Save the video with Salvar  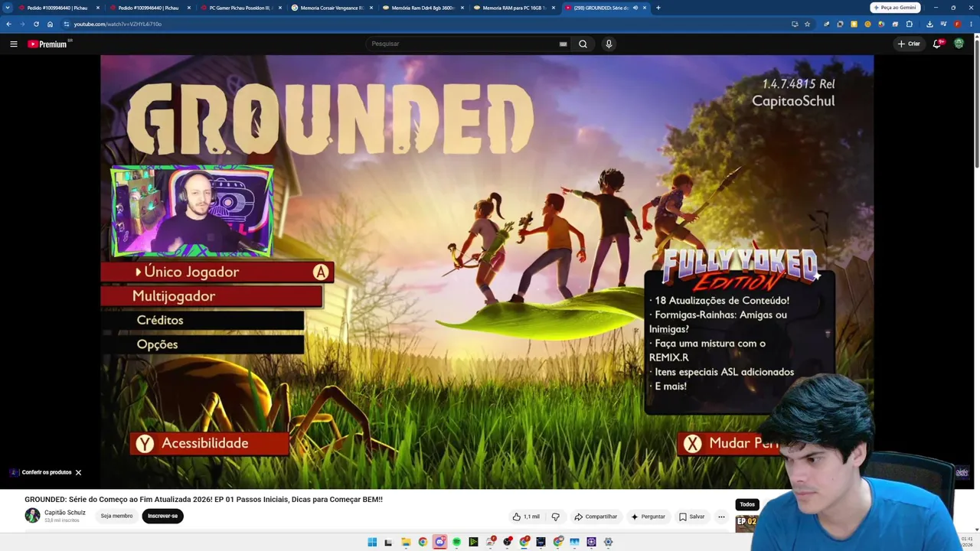[x=691, y=517]
